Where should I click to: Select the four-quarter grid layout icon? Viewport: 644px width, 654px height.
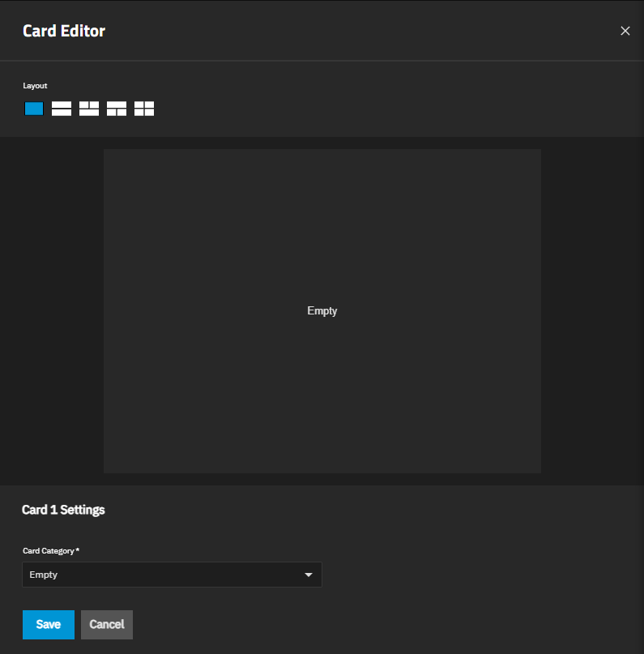click(144, 109)
